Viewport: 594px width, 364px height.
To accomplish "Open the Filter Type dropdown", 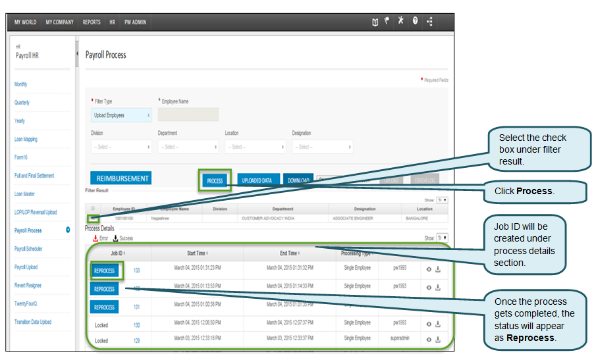I will (x=122, y=115).
